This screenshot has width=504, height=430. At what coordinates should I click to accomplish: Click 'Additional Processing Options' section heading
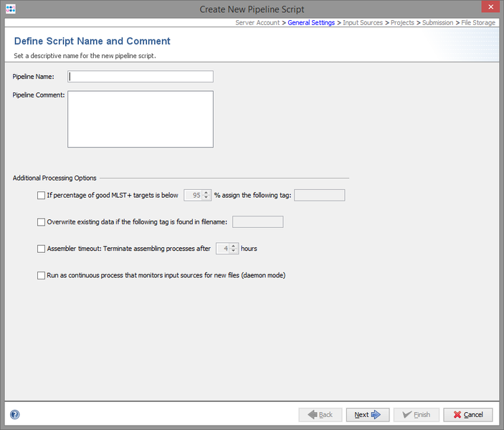(54, 178)
